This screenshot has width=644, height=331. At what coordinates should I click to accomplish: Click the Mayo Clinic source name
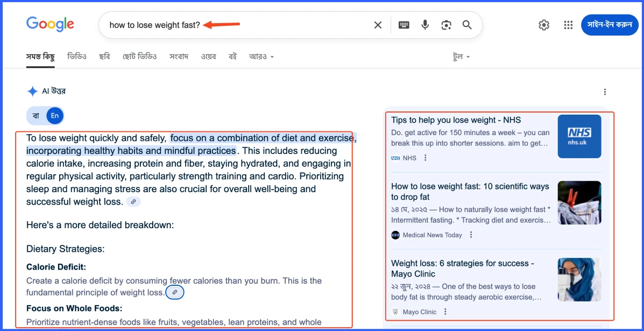pos(420,312)
